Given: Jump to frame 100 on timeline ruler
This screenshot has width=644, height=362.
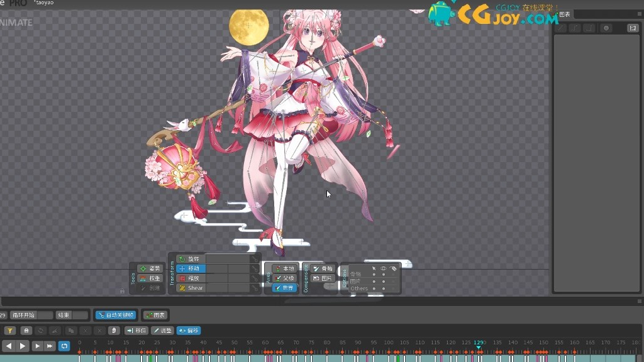Looking at the screenshot, I should pos(389,343).
